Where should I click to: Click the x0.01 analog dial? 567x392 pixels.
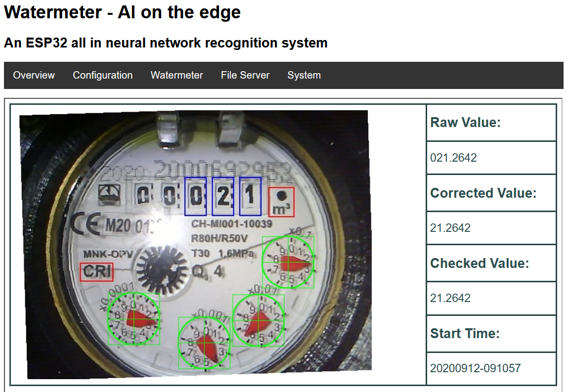(x=258, y=320)
